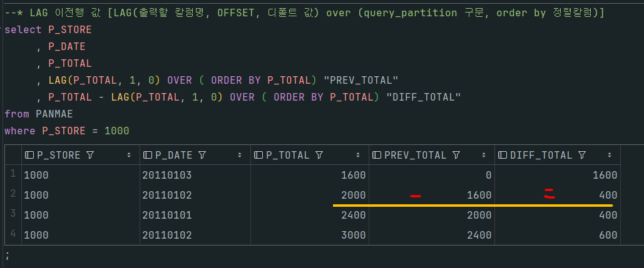644x268 pixels.
Task: Click the LAG comment line at top
Action: [x=304, y=13]
